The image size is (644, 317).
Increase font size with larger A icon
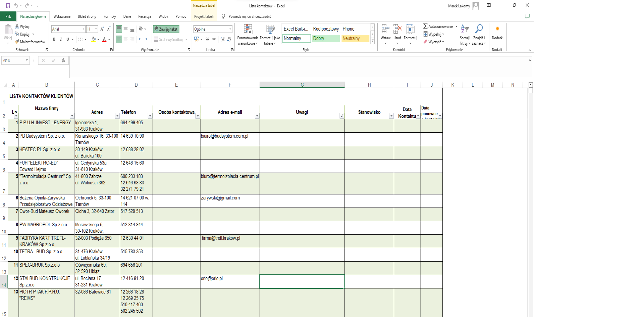click(102, 29)
